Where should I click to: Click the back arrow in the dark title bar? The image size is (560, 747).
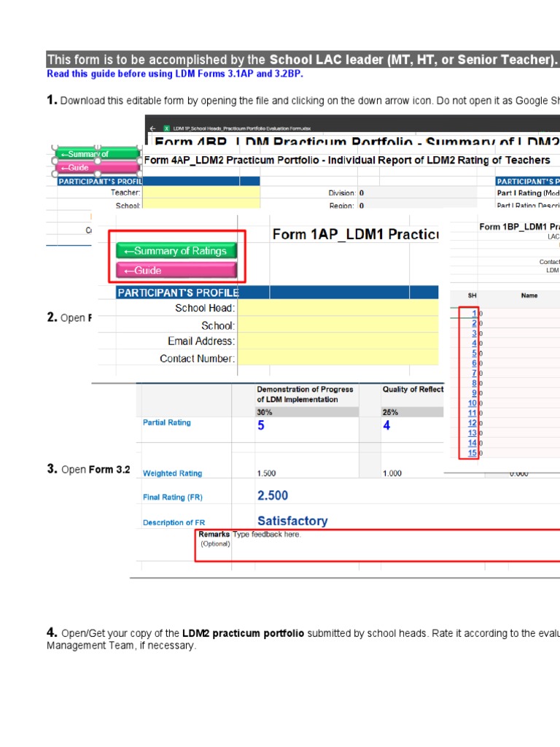tap(152, 128)
